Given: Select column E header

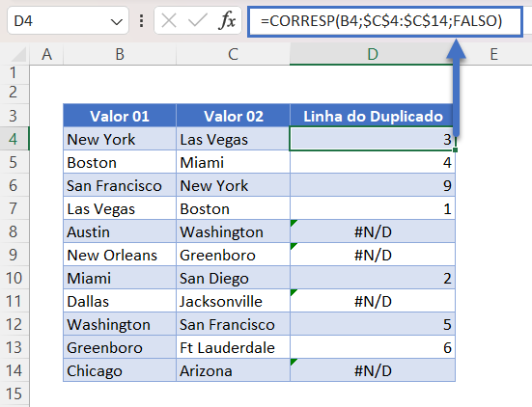Looking at the screenshot, I should click(493, 54).
